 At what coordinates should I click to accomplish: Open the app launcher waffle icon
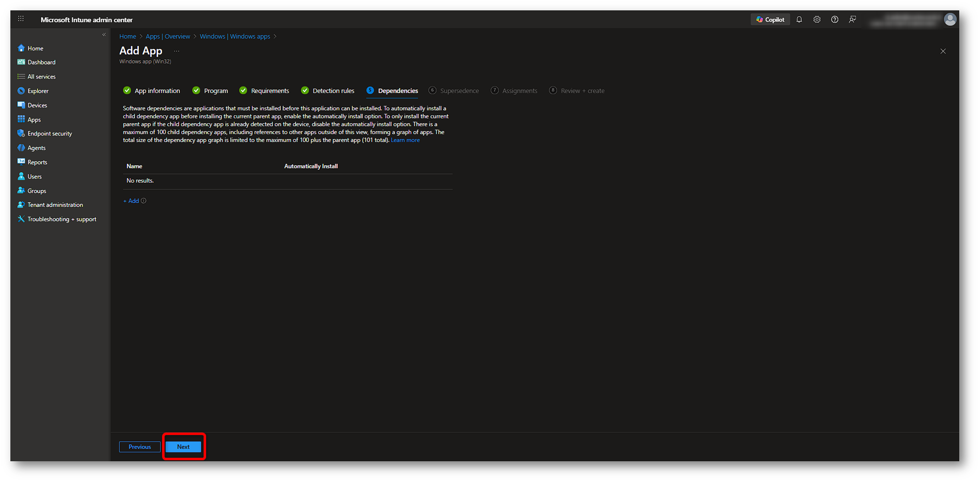coord(21,19)
